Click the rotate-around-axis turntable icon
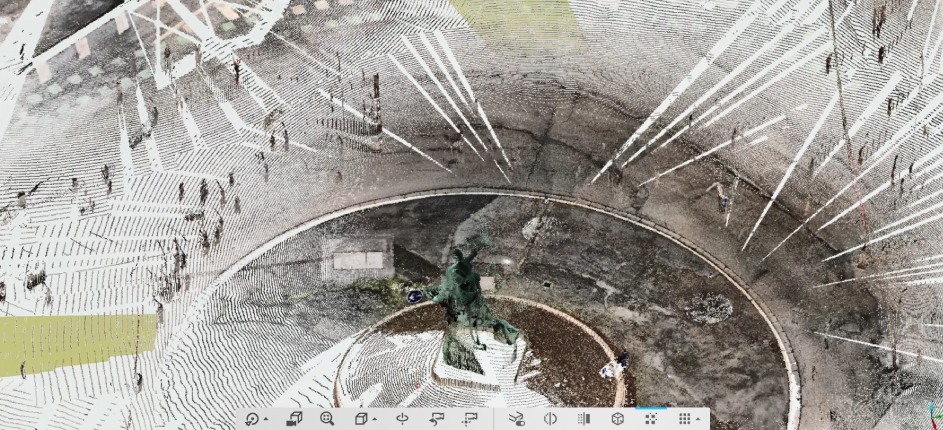 [402, 419]
